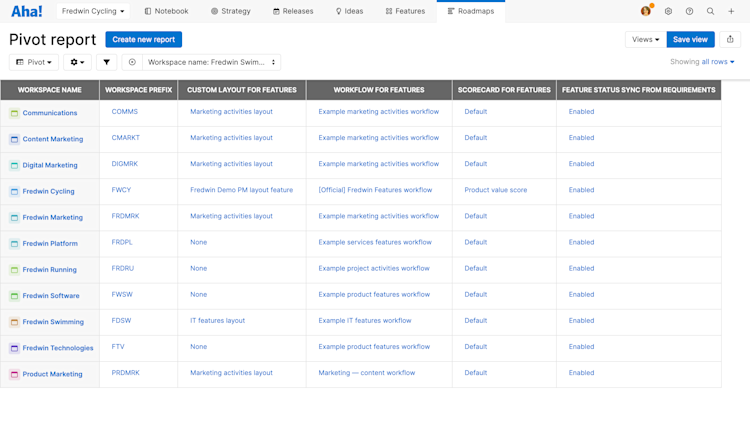Open the Fredwin Swimming link
750x439 pixels.
point(53,322)
